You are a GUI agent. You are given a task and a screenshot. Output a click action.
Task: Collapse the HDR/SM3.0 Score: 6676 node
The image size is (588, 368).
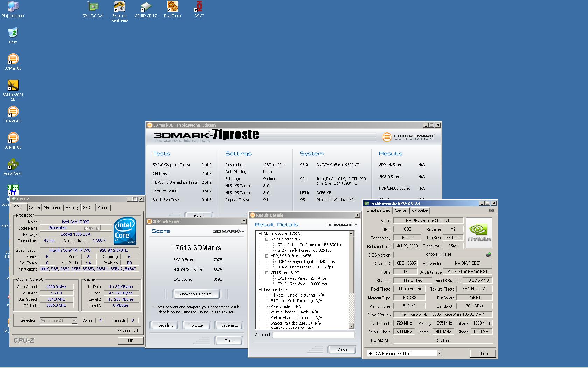267,256
